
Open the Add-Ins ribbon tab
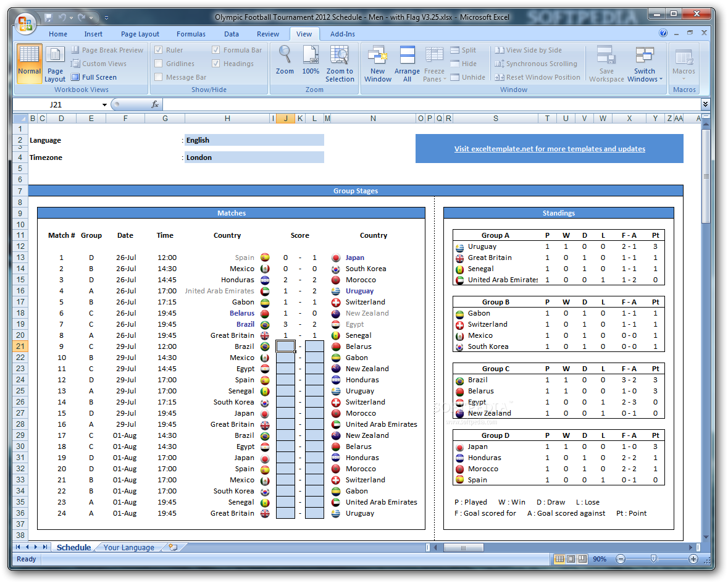pyautogui.click(x=343, y=34)
